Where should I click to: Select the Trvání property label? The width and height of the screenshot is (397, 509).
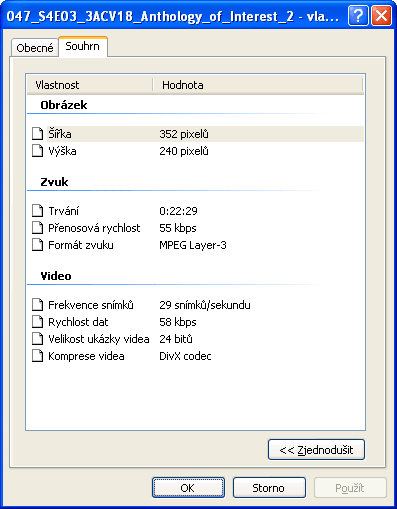(x=64, y=211)
